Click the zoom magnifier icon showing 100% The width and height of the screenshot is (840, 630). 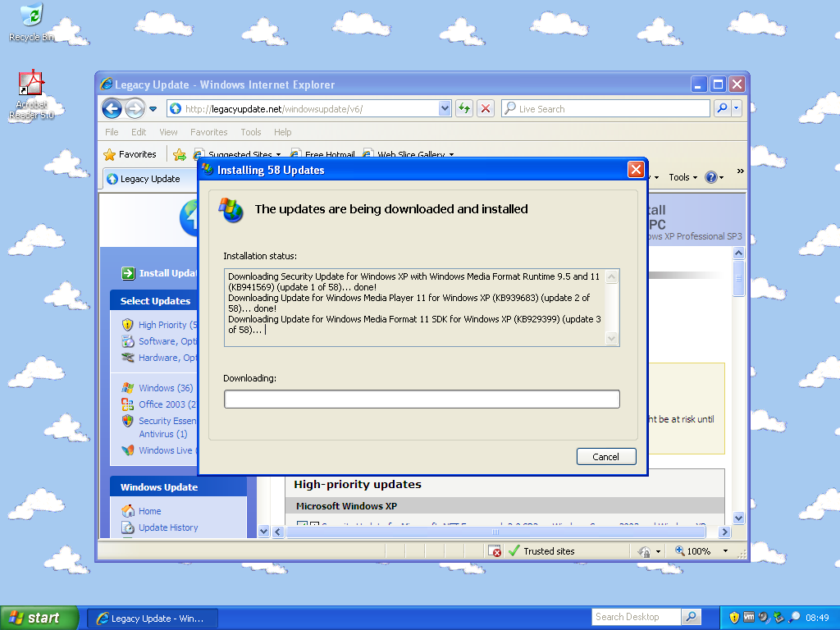click(680, 550)
